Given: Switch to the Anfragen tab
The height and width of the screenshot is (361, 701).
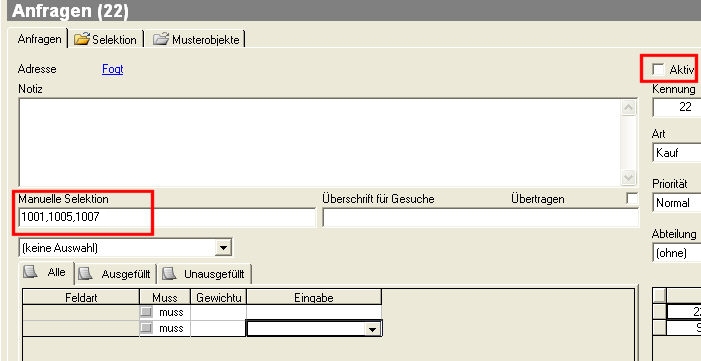Looking at the screenshot, I should 39,39.
